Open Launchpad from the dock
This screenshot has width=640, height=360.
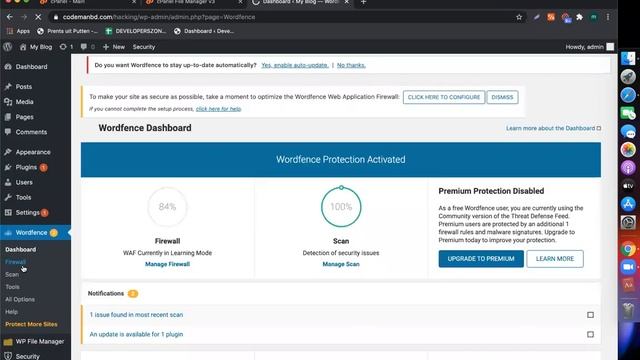(628, 77)
